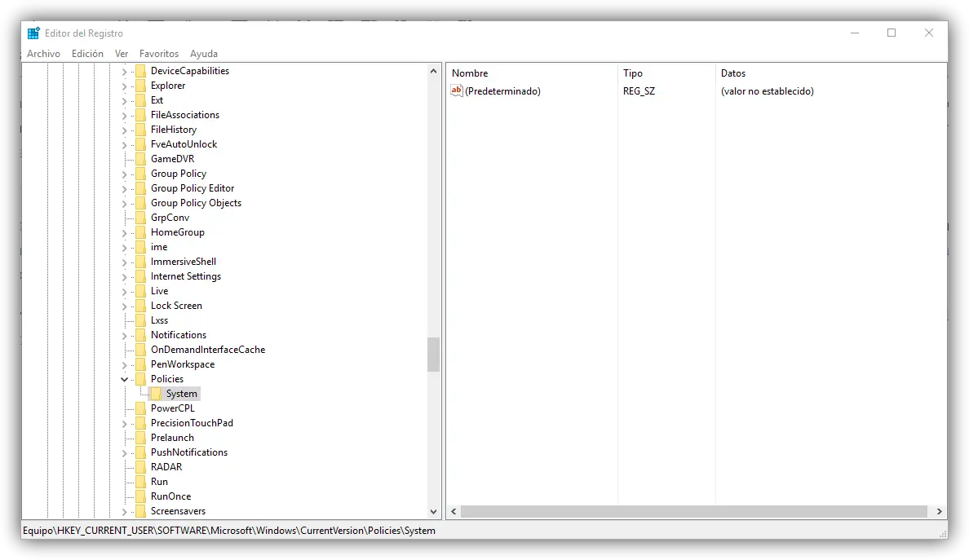Viewport: 969px width, 560px height.
Task: Click the HomeGroup folder icon
Action: point(140,231)
